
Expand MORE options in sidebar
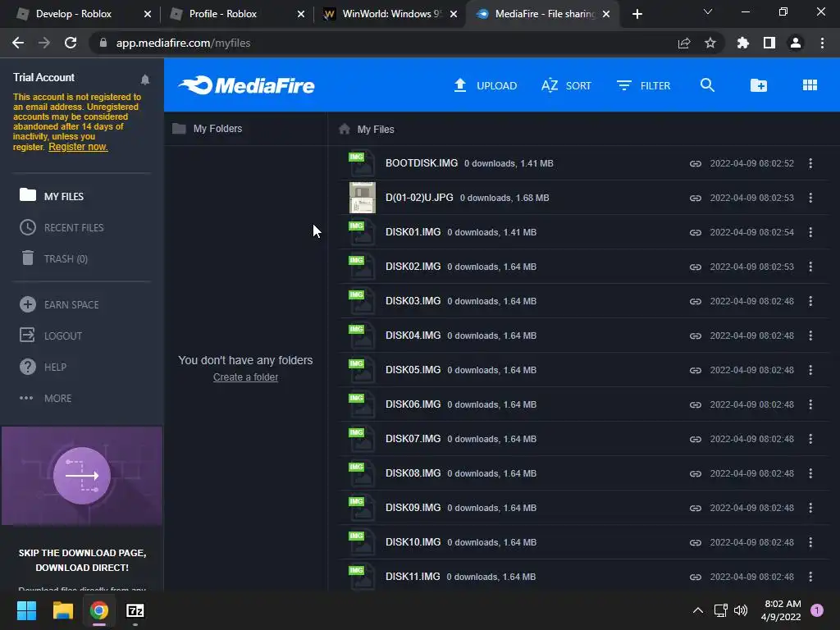click(x=46, y=398)
